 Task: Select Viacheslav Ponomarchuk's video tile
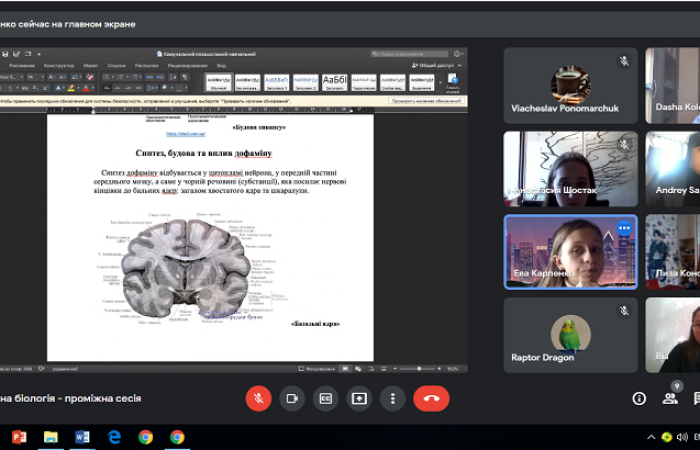pos(570,86)
